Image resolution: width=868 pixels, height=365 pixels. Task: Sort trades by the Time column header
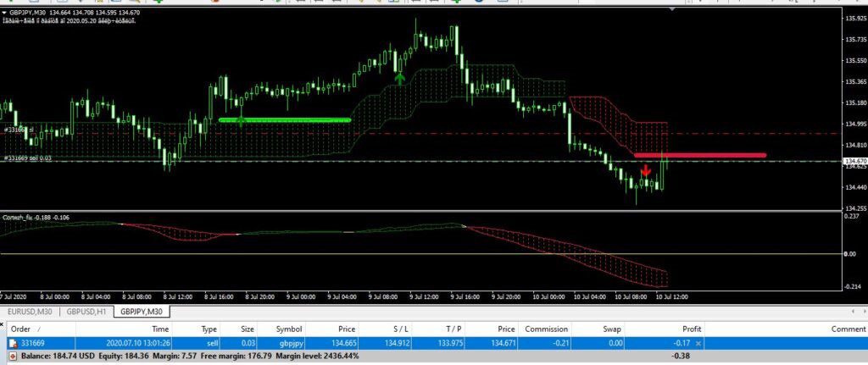pos(123,329)
